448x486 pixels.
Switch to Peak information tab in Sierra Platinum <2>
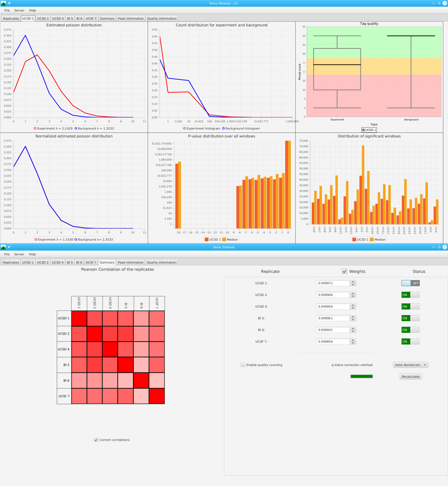(130, 18)
